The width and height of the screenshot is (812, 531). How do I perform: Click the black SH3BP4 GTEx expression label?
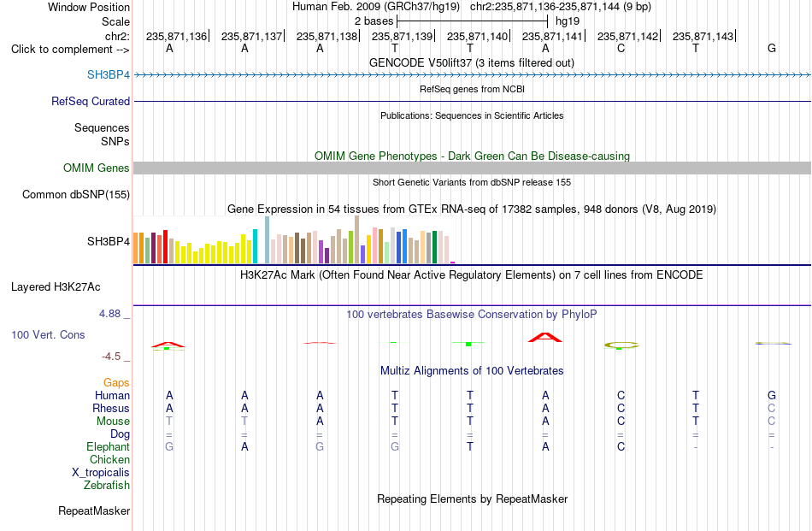pyautogui.click(x=109, y=241)
